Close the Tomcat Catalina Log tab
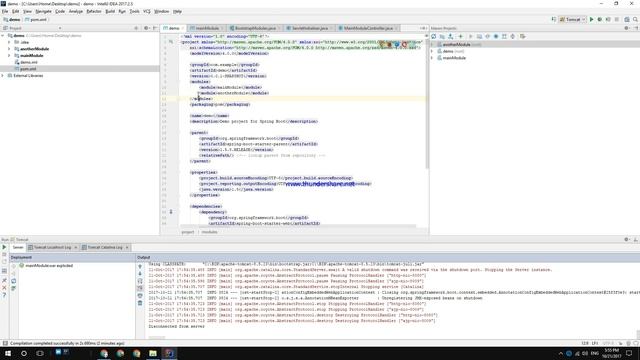This screenshot has height=360, width=640. coord(127,247)
